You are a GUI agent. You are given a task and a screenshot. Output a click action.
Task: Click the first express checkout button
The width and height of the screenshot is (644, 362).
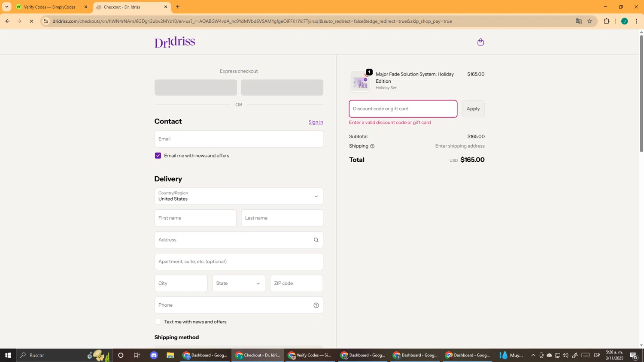click(x=196, y=87)
